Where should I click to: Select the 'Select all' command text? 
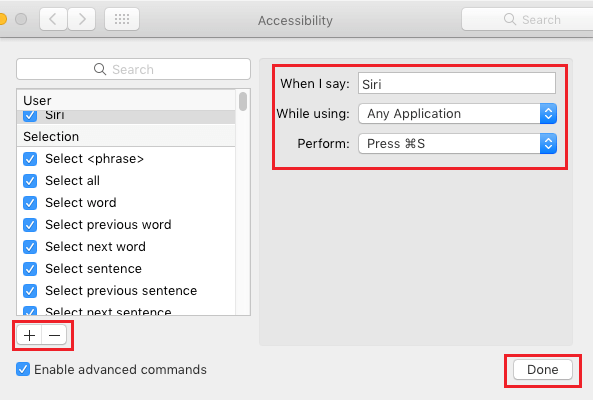[x=73, y=181]
